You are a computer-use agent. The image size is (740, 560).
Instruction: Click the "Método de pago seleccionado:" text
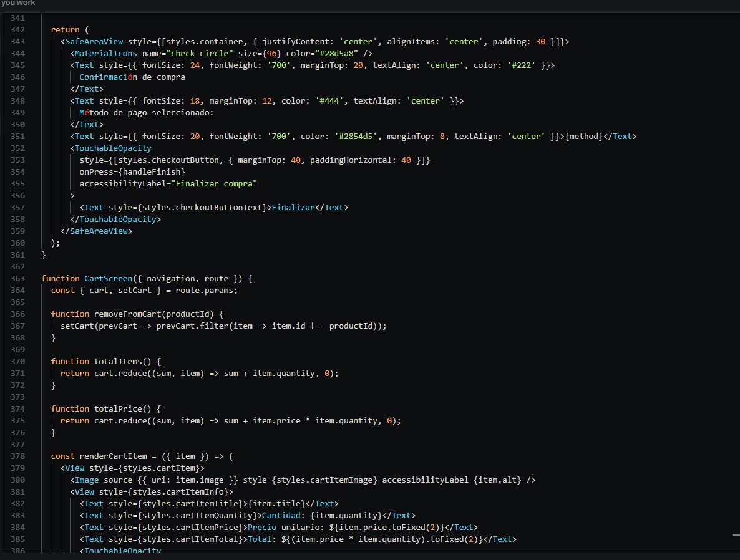(x=146, y=113)
